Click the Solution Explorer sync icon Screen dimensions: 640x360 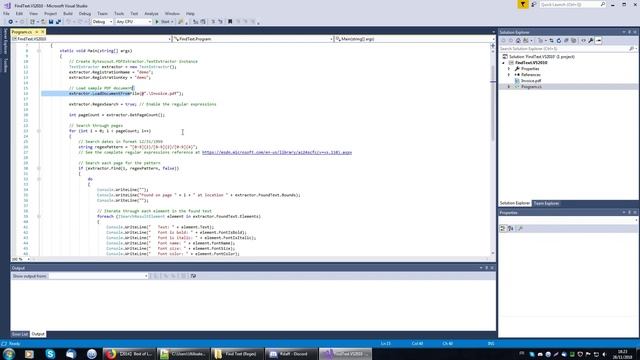point(551,40)
